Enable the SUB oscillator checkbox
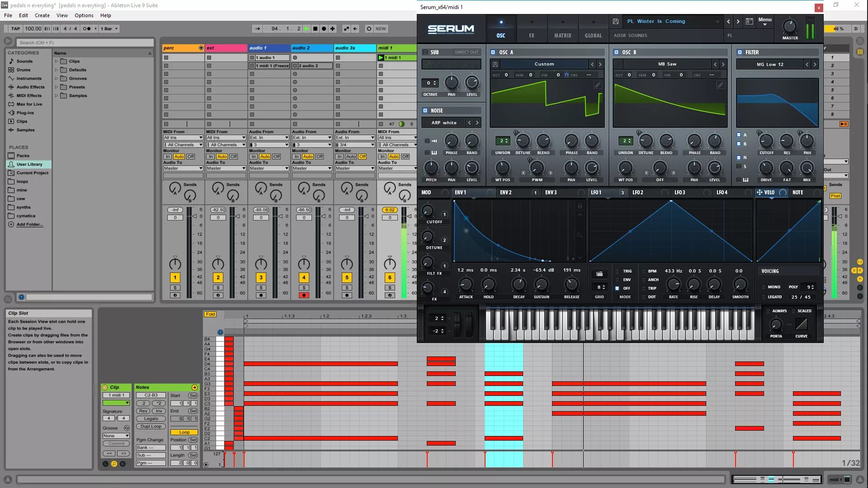The image size is (868, 488). pyautogui.click(x=425, y=52)
